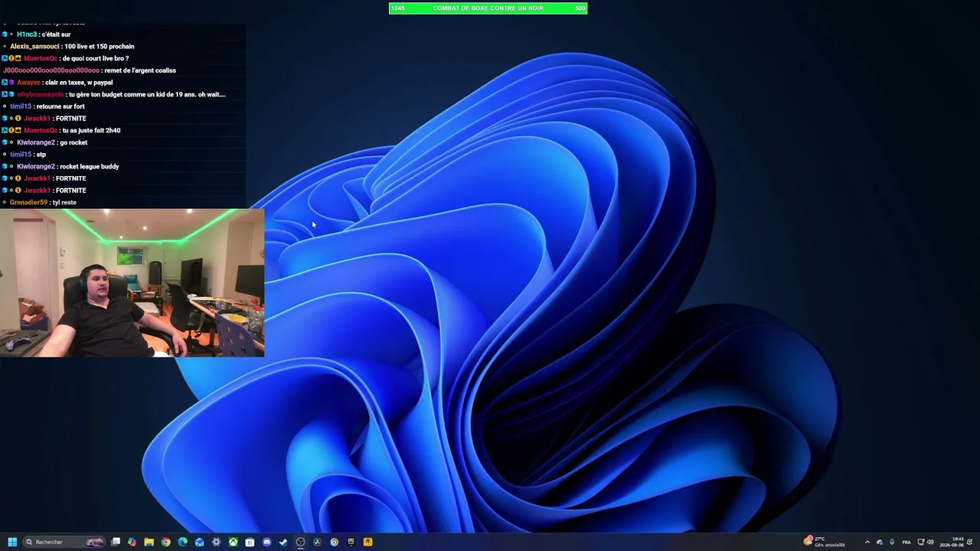Open the Windows Start menu
The image size is (980, 551).
click(x=12, y=542)
